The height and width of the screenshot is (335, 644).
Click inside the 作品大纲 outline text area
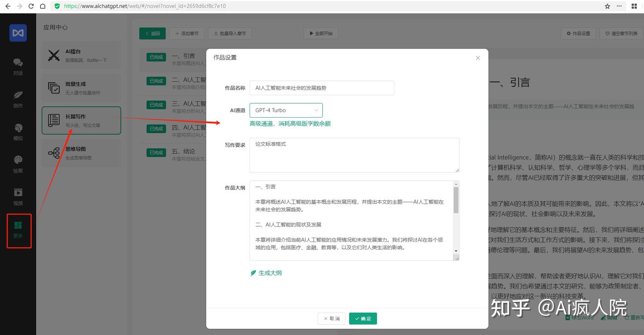[351, 220]
